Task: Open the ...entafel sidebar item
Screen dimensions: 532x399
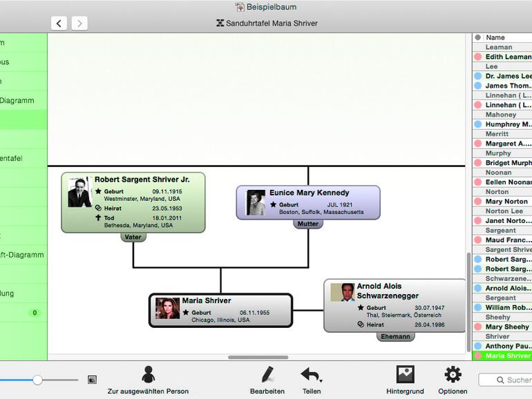Action: pyautogui.click(x=23, y=158)
